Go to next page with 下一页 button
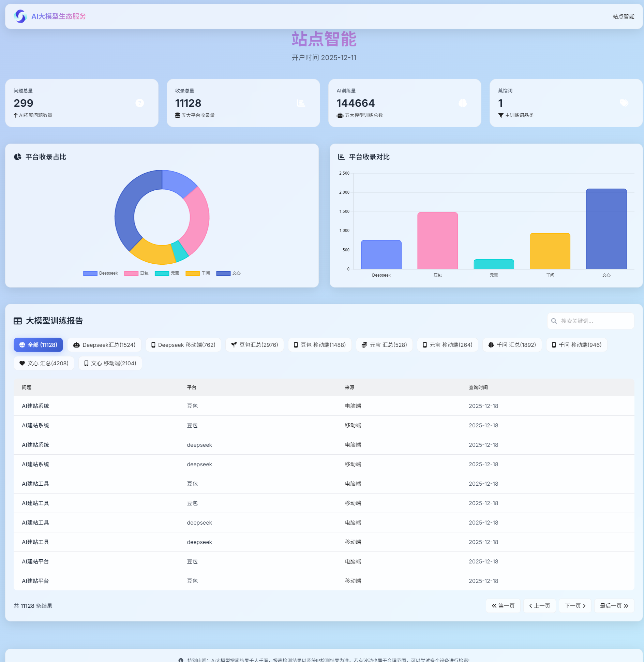644x662 pixels. [575, 606]
